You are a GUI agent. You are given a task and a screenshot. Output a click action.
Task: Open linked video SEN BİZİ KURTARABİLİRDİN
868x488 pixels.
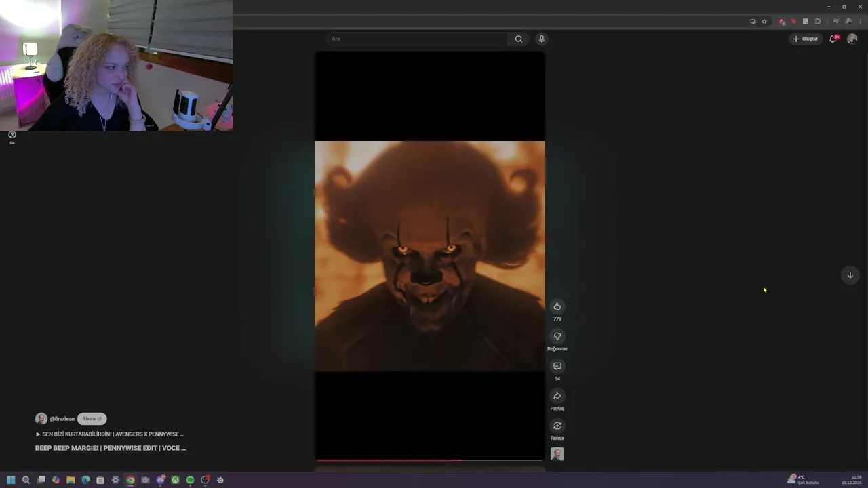(110, 434)
